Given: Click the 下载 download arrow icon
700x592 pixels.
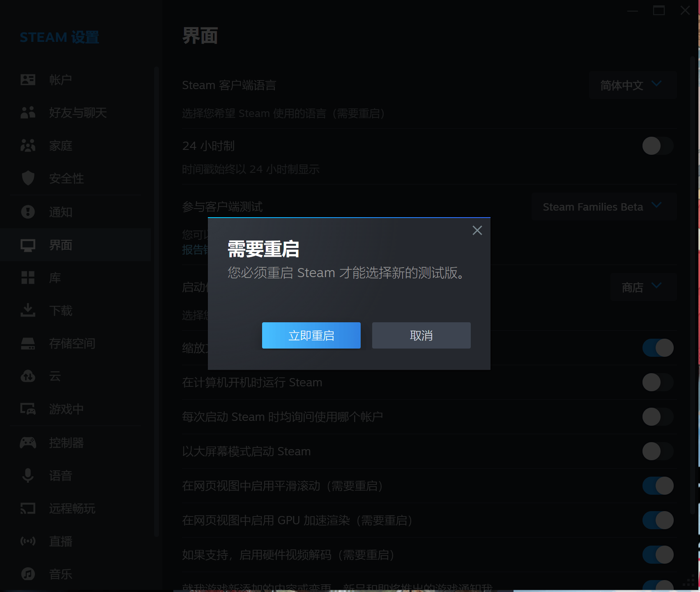Looking at the screenshot, I should 28,310.
